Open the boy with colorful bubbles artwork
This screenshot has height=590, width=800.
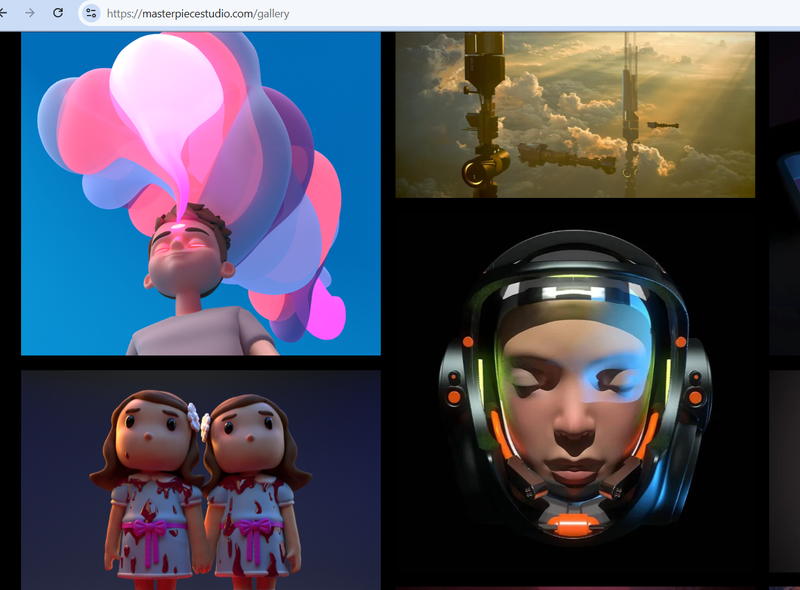pos(201,193)
